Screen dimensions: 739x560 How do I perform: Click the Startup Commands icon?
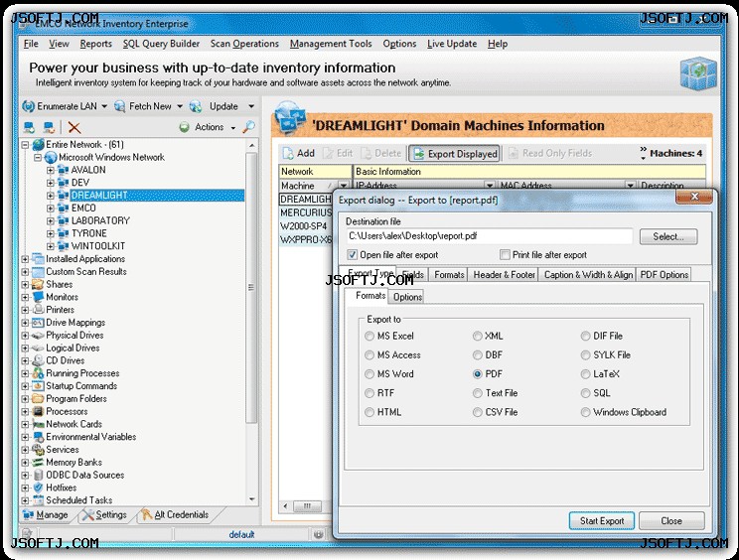click(x=38, y=386)
